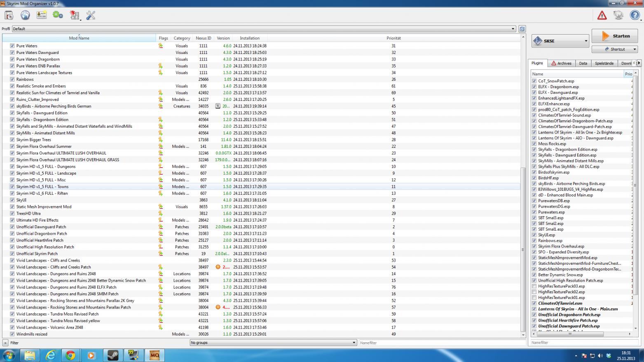The height and width of the screenshot is (362, 644).
Task: Sort mod list by Category column
Action: click(182, 38)
